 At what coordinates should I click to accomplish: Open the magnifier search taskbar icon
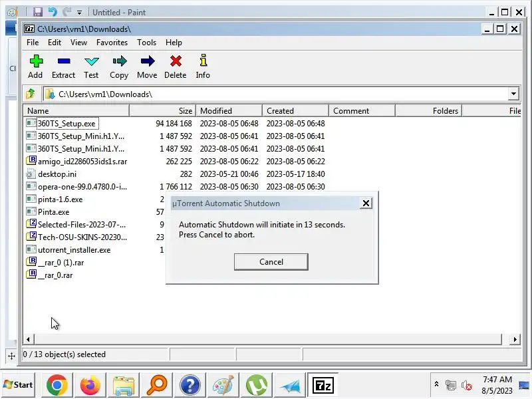click(157, 385)
